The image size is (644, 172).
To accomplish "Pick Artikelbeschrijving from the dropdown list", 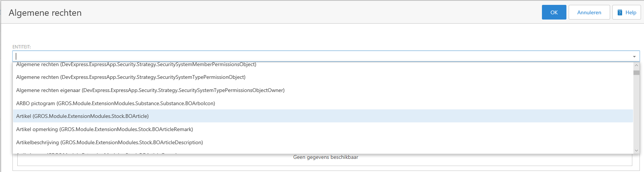I will (109, 143).
